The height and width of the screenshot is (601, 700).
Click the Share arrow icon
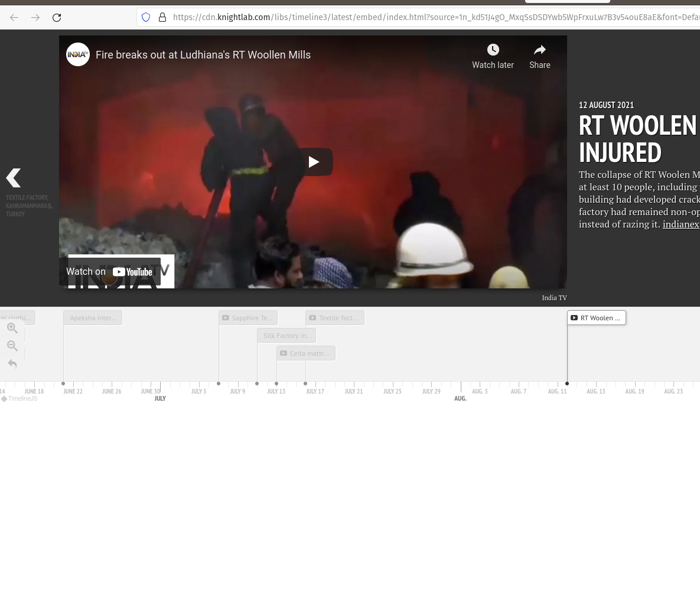(539, 50)
